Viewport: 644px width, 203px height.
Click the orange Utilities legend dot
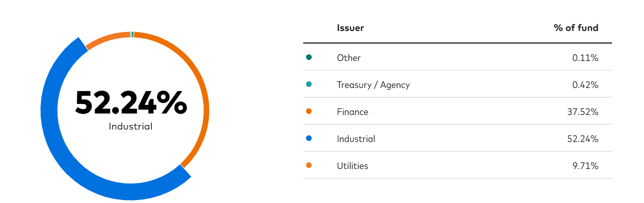tap(309, 165)
